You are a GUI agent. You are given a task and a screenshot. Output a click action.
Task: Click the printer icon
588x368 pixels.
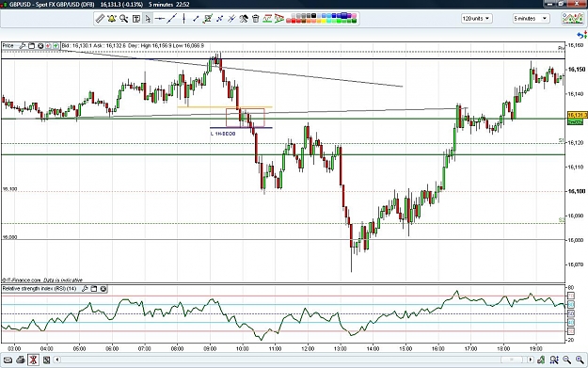(21, 360)
